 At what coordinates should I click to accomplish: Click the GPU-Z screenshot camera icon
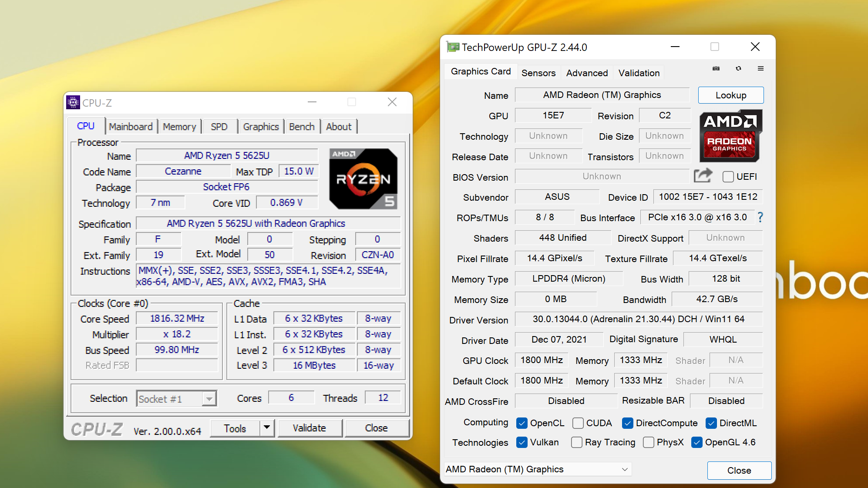point(716,68)
